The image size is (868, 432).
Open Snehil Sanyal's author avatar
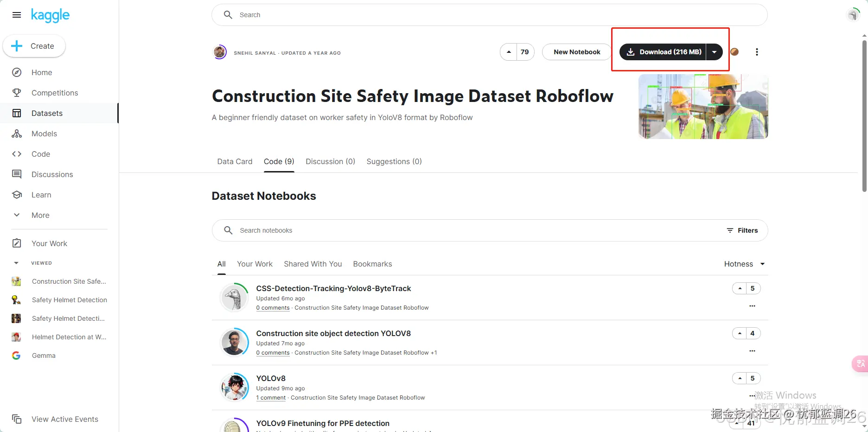[x=220, y=52]
